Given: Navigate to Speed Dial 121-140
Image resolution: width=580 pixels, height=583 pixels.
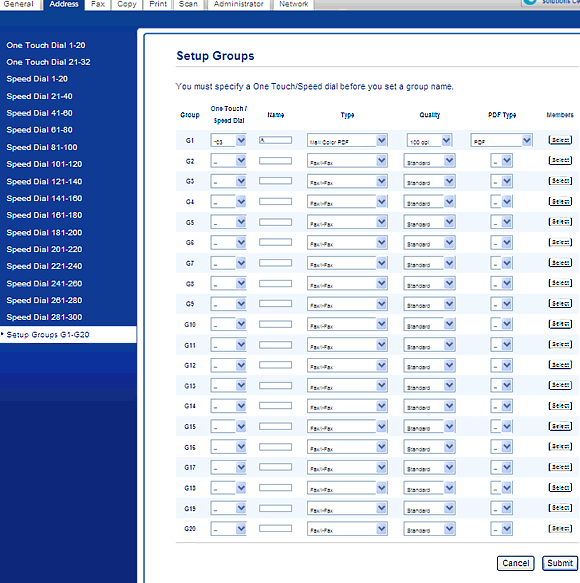Looking at the screenshot, I should 44,181.
